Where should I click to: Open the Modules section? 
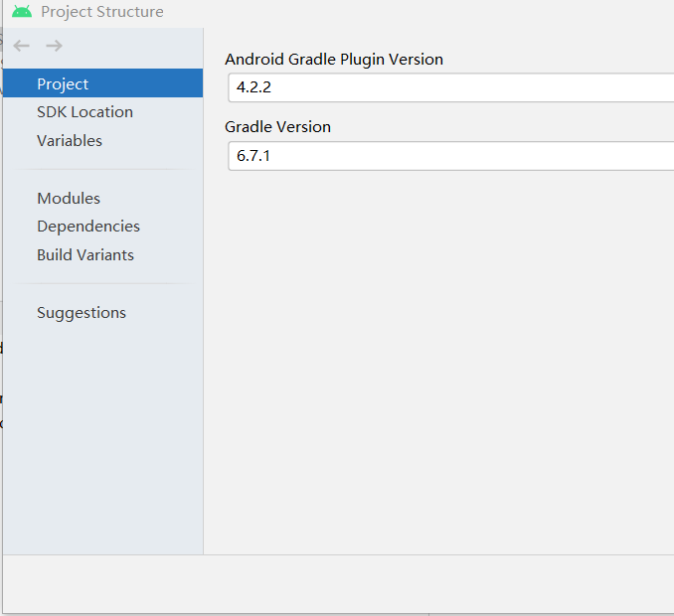click(69, 199)
